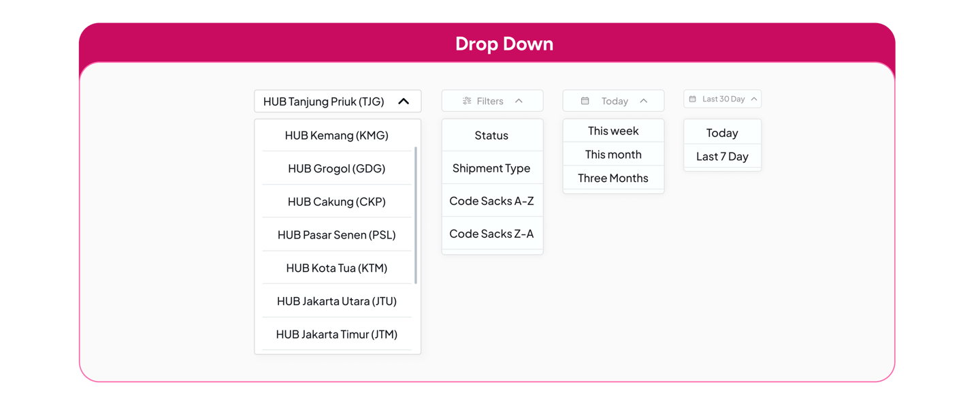The width and height of the screenshot is (980, 404).
Task: Select the Shipment Type filter
Action: pos(492,168)
